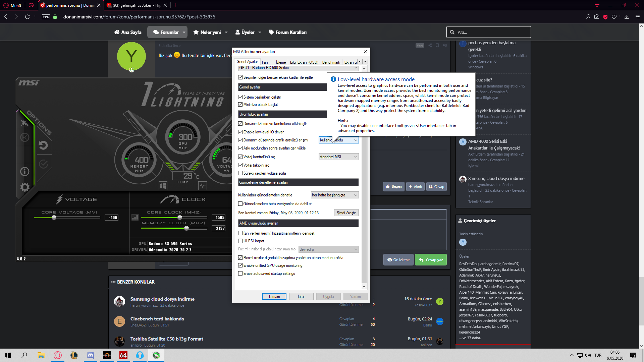Select the 'Genel Ayarlar' tab
Screen dimensions: 644x362
pyautogui.click(x=247, y=62)
